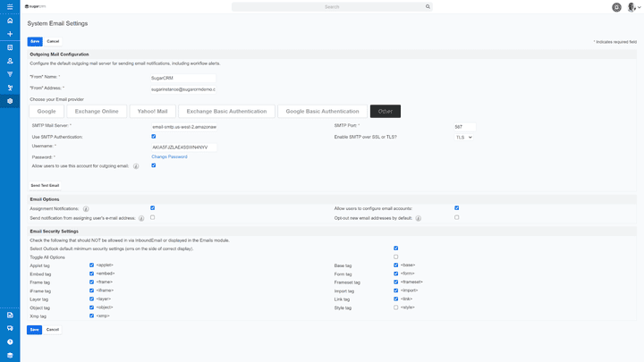
Task: Go to Home via sidebar icon
Action: coord(10,20)
